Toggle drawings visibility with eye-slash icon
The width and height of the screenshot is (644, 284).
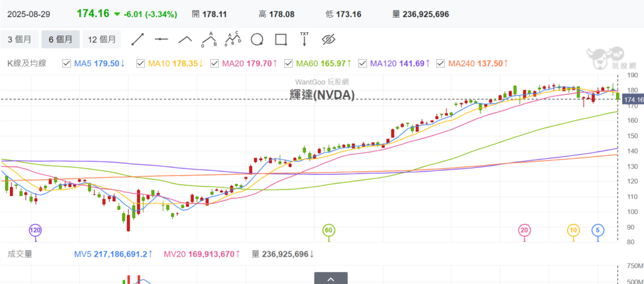(328, 40)
